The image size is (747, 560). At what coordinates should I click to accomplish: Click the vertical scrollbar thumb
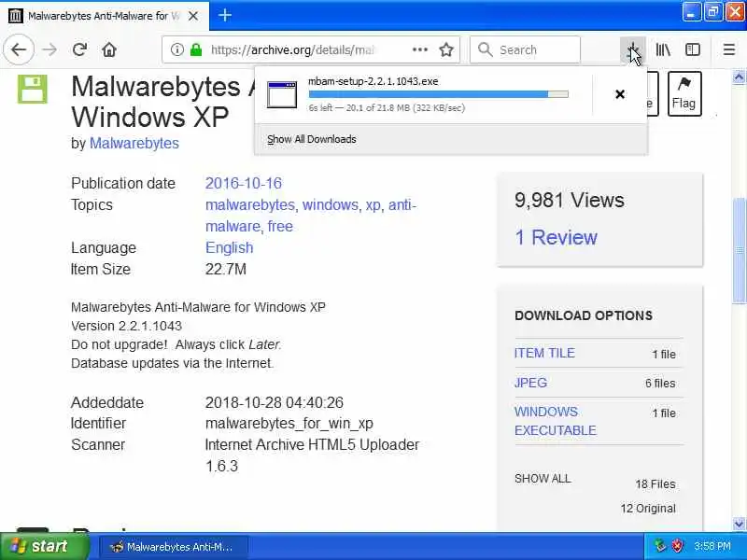pyautogui.click(x=739, y=250)
